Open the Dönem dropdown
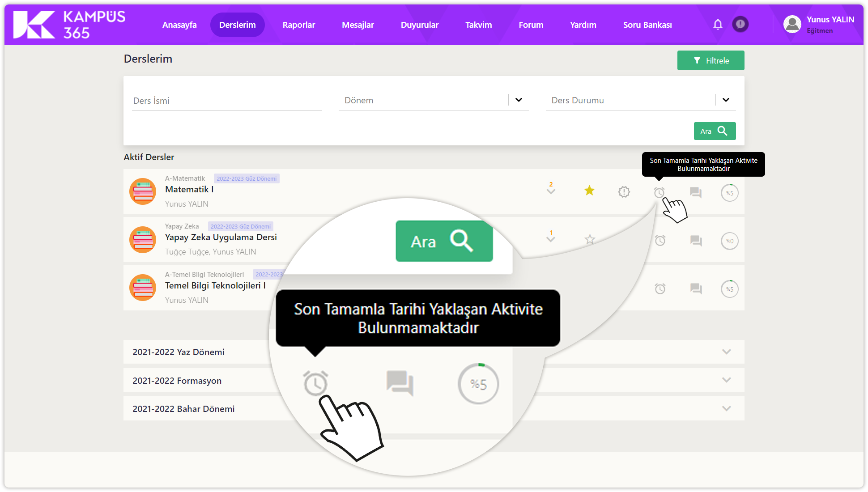 pyautogui.click(x=519, y=100)
